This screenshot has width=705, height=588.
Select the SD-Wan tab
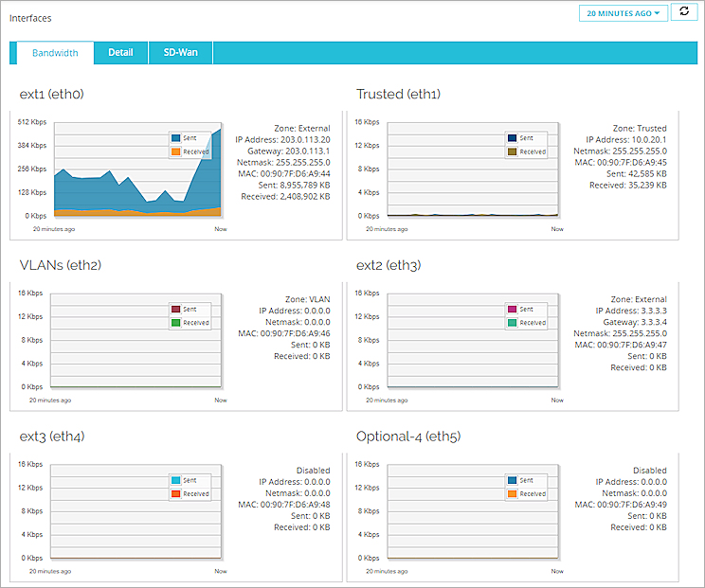(x=180, y=53)
